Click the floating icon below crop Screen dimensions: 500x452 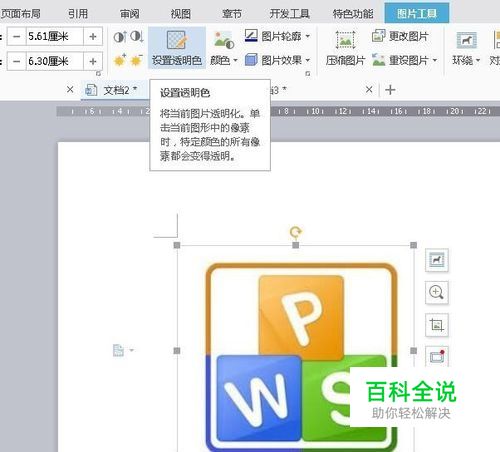[x=437, y=356]
